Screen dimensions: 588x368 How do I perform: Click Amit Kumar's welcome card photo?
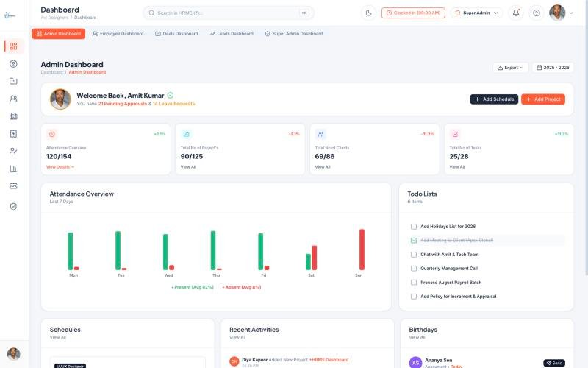click(60, 99)
